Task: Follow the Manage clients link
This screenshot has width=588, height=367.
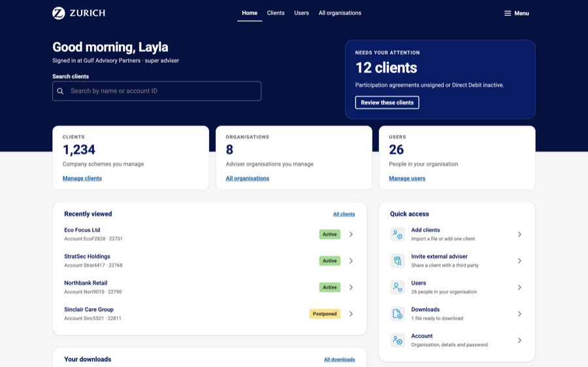Action: coord(82,178)
